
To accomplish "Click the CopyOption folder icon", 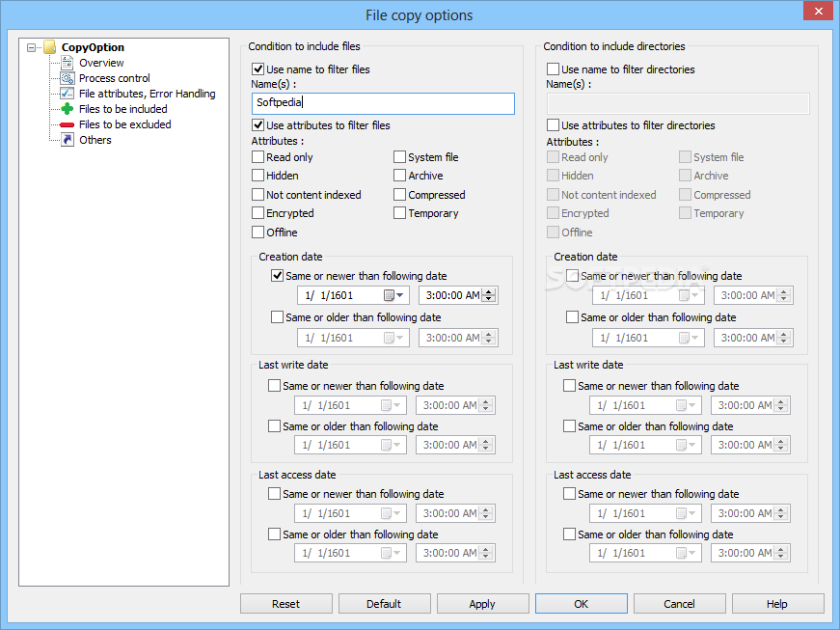I will (x=49, y=47).
